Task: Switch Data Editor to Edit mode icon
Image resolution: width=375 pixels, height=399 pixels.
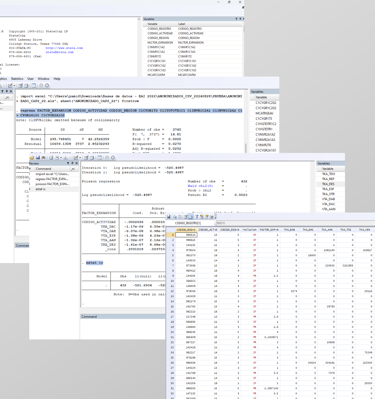Action: click(x=186, y=217)
